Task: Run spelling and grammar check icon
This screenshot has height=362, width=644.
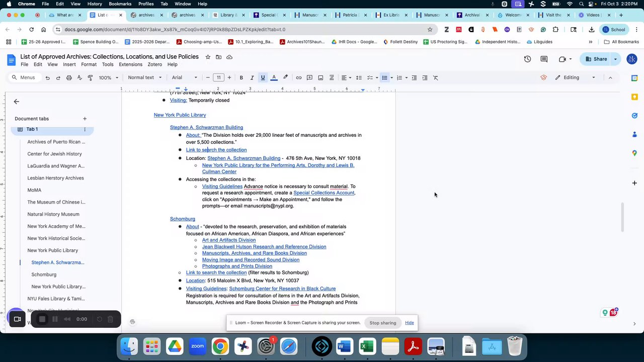Action: 79,78
